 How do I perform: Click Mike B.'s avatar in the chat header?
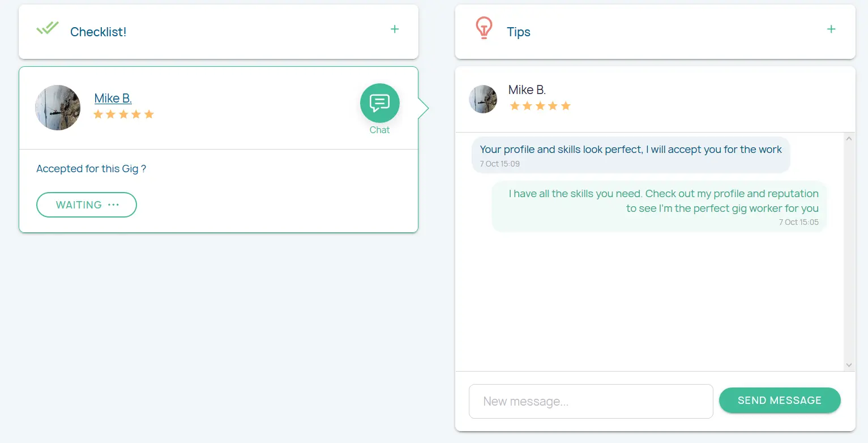483,99
